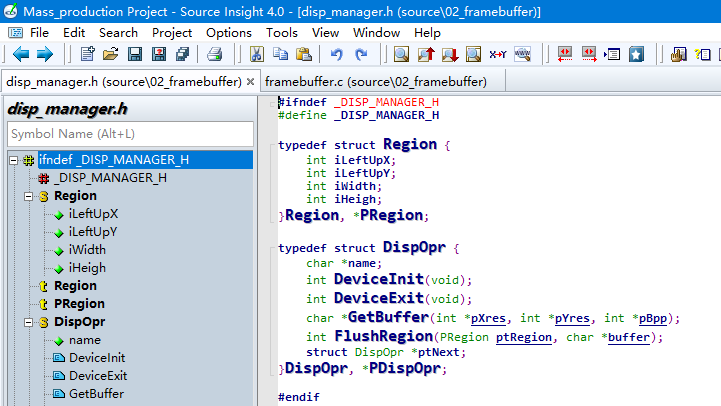Click the hand pointer toolbar icon
This screenshot has width=721, height=406.
(678, 54)
